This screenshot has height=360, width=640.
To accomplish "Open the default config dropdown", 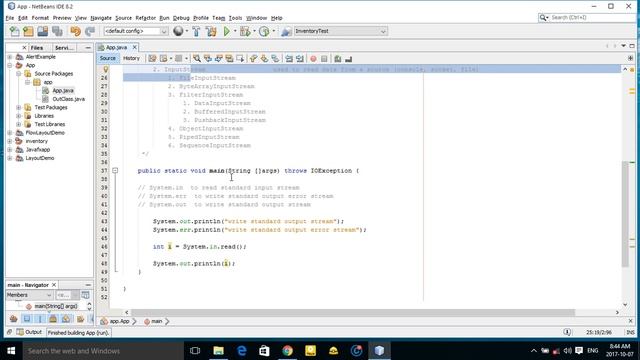I will pos(136,31).
